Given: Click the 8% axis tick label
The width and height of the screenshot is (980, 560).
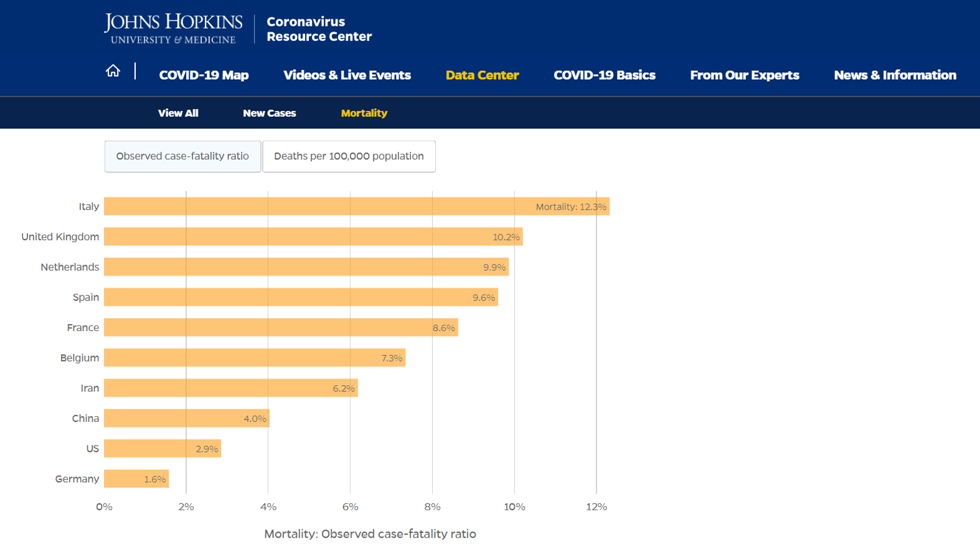Looking at the screenshot, I should [432, 506].
